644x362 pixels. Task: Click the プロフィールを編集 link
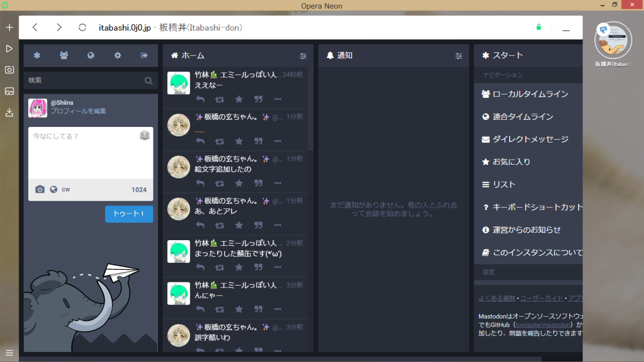pyautogui.click(x=78, y=111)
